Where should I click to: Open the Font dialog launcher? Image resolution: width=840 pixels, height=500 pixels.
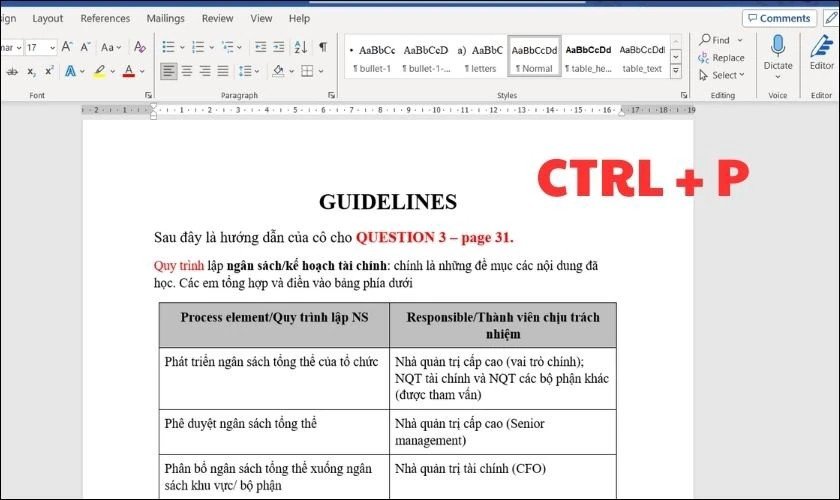click(148, 95)
